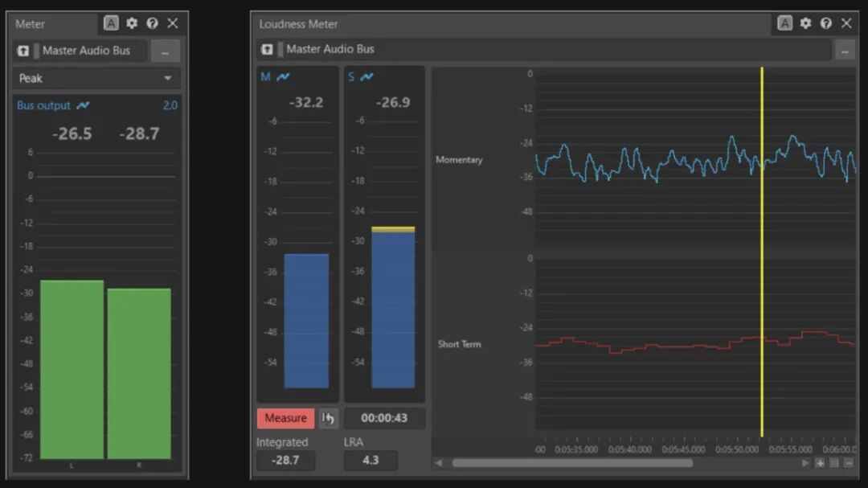Click the yellow time cursor in the graph

(x=762, y=252)
